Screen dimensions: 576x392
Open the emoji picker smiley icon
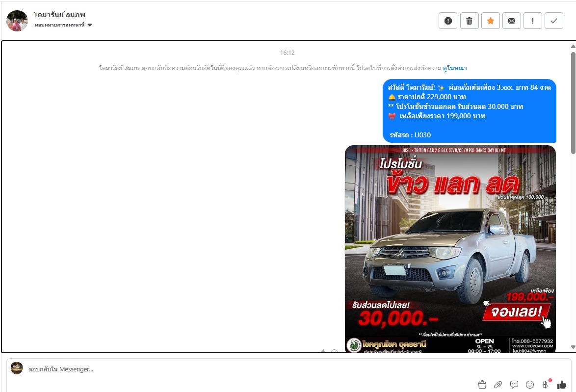[x=530, y=385]
